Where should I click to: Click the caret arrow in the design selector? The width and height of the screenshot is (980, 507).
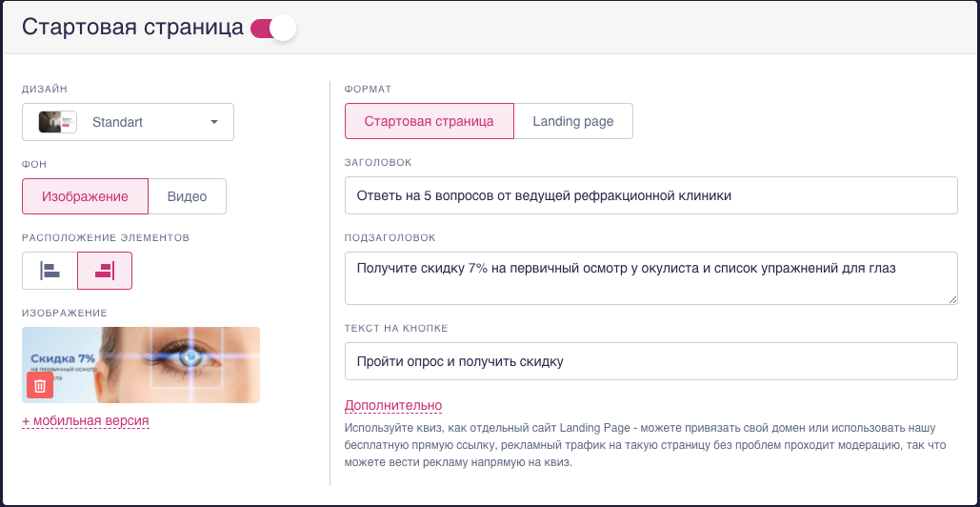[x=214, y=122]
